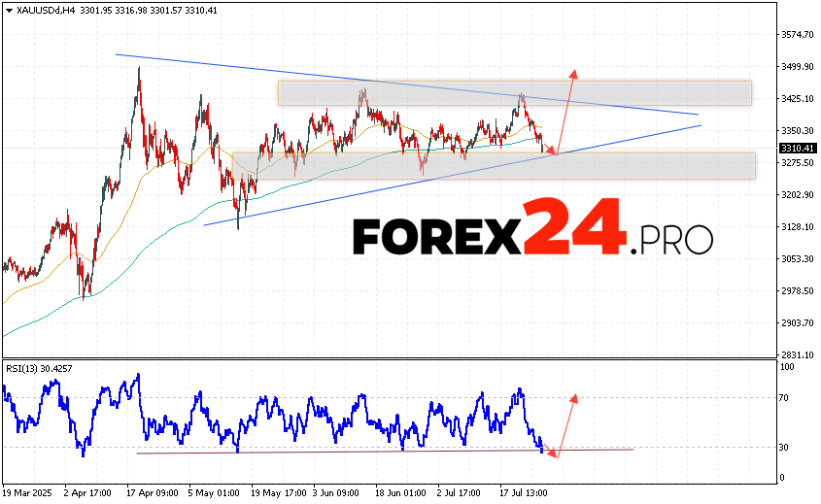Click the 2978.50 price axis label

click(798, 290)
